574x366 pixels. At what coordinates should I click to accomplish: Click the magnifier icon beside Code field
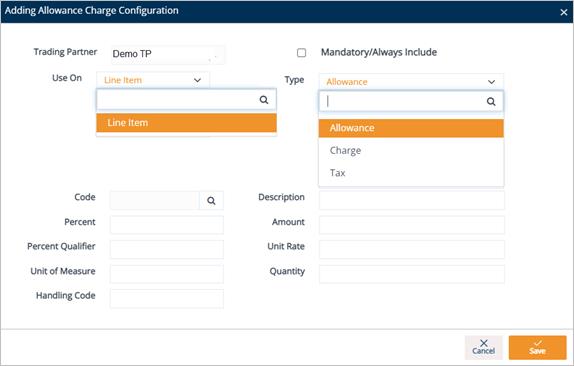point(211,201)
